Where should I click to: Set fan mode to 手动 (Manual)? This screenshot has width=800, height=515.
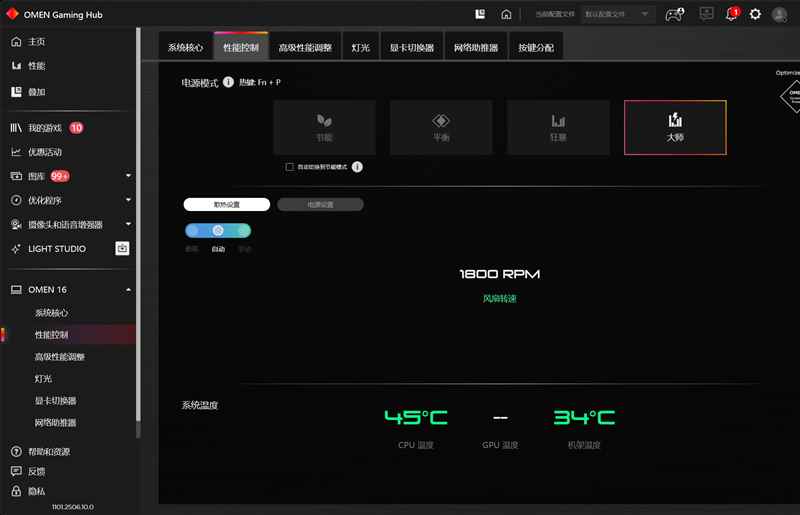point(244,231)
